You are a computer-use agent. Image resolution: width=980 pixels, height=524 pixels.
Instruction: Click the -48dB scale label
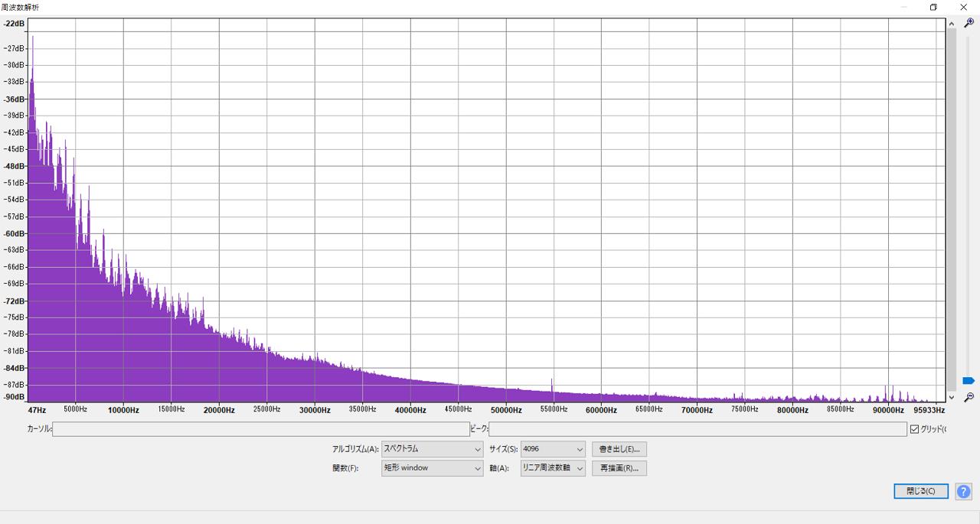coord(14,166)
